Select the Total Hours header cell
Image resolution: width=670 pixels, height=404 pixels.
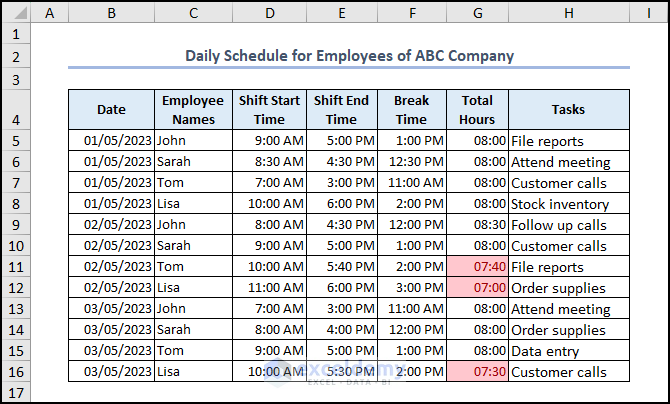[478, 109]
